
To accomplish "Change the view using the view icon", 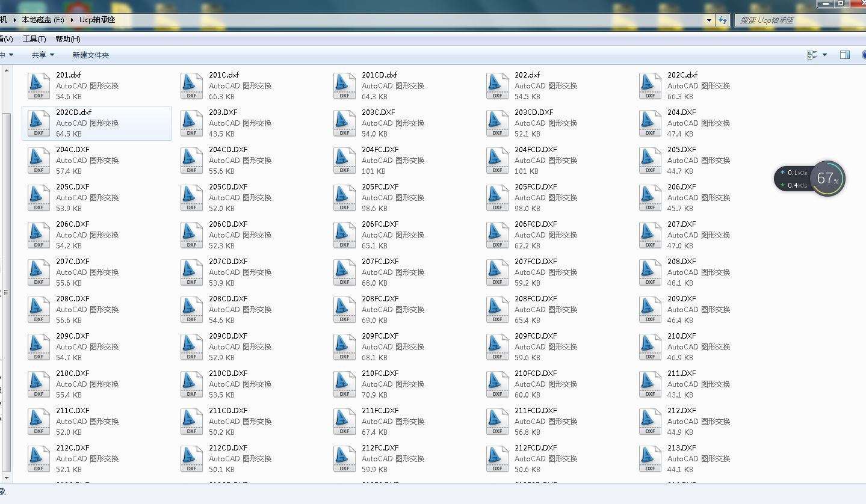I will coord(812,55).
